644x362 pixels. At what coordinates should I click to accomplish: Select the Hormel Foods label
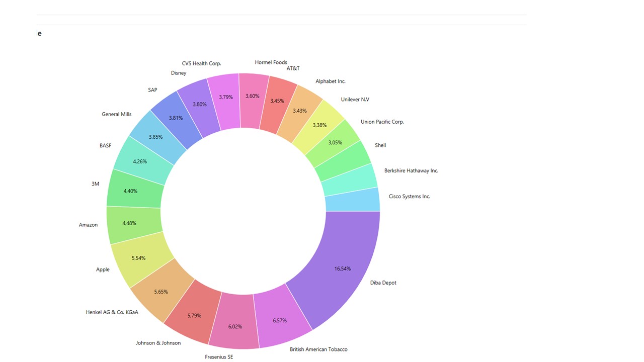271,62
